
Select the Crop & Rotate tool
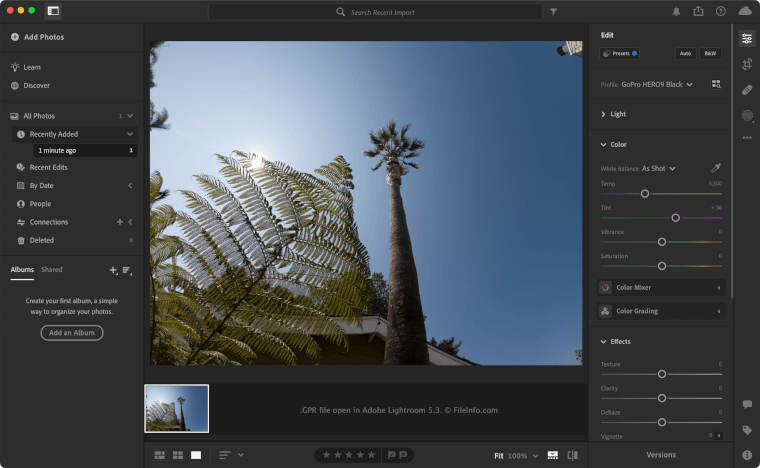point(747,64)
